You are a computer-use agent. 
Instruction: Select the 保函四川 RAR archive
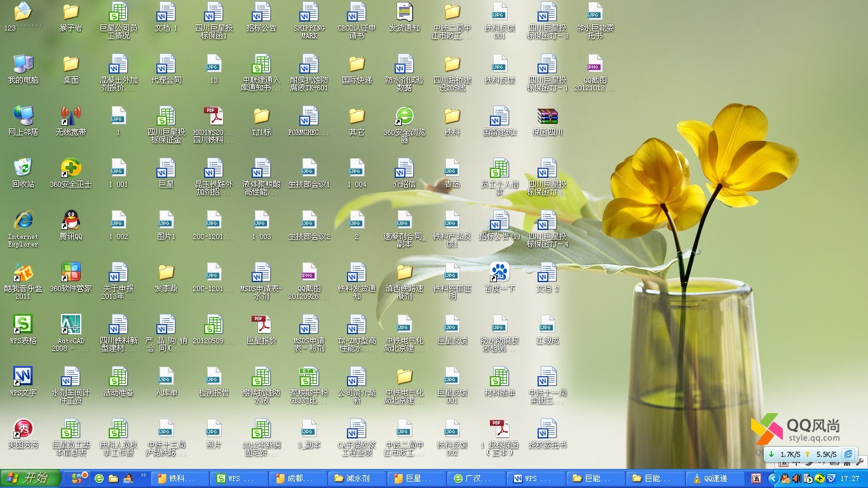coord(547,116)
